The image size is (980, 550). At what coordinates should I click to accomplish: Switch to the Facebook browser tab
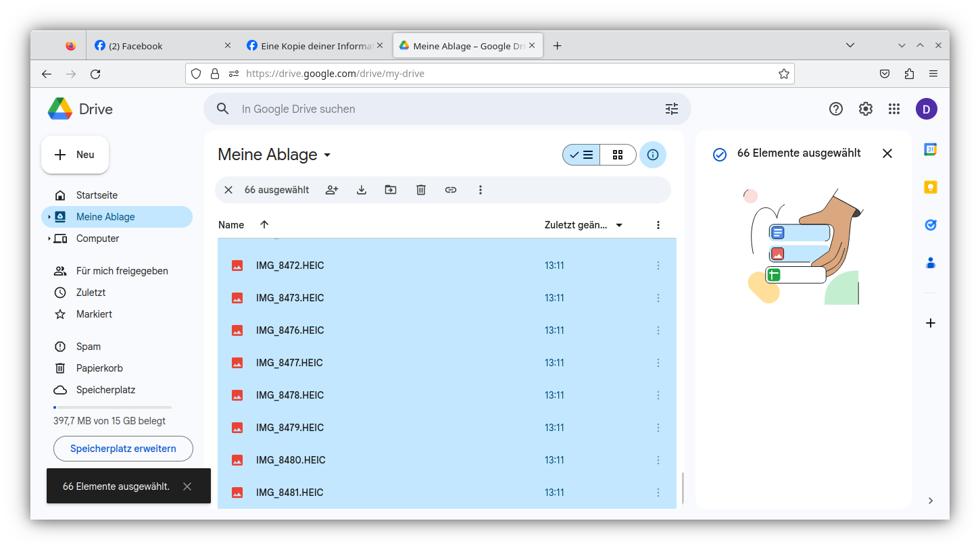click(162, 46)
